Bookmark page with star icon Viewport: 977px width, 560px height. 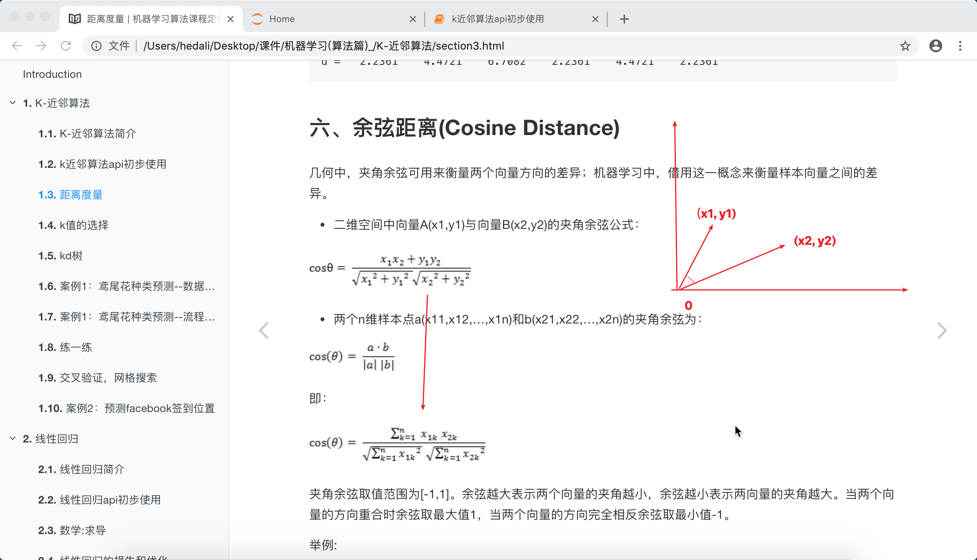(x=905, y=46)
